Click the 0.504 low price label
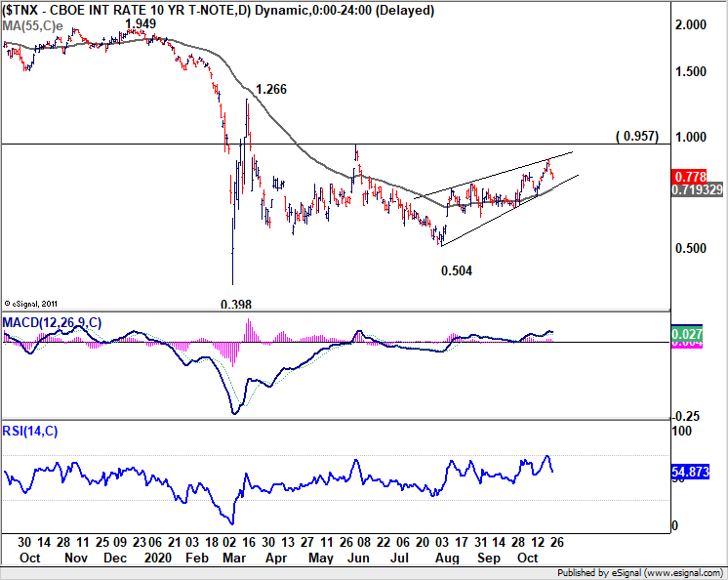 (457, 270)
